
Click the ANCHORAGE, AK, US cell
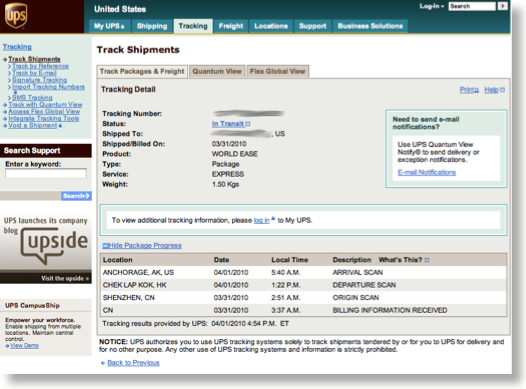138,272
